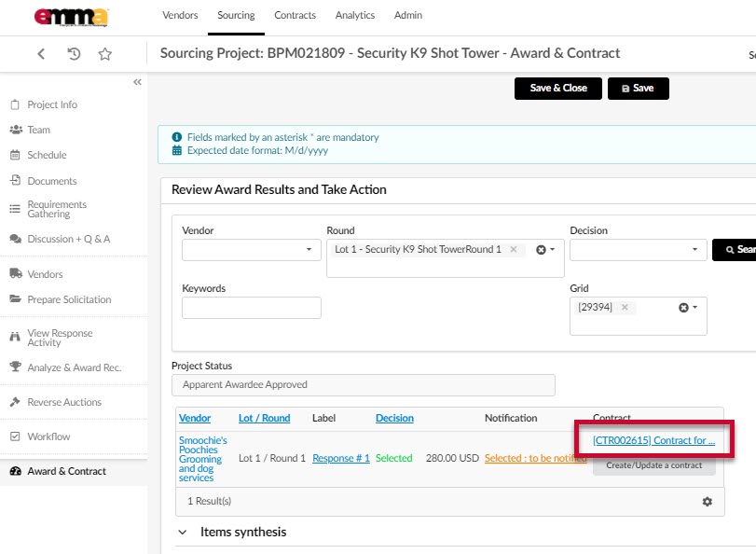Viewport: 756px width, 554px height.
Task: Click the Reverse Auctions gavel icon
Action: coord(16,401)
